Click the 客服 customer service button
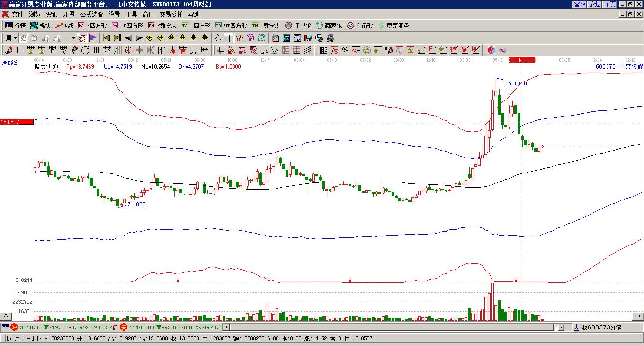The width and height of the screenshot is (644, 345). [580, 4]
